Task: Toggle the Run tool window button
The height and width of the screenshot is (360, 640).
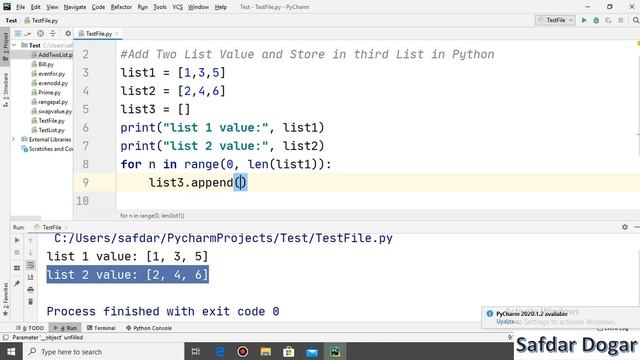Action: (66, 328)
